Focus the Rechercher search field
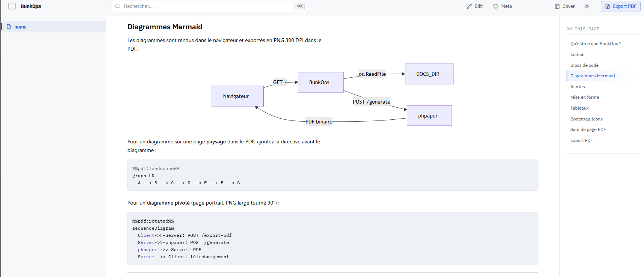The width and height of the screenshot is (644, 277). [x=209, y=6]
